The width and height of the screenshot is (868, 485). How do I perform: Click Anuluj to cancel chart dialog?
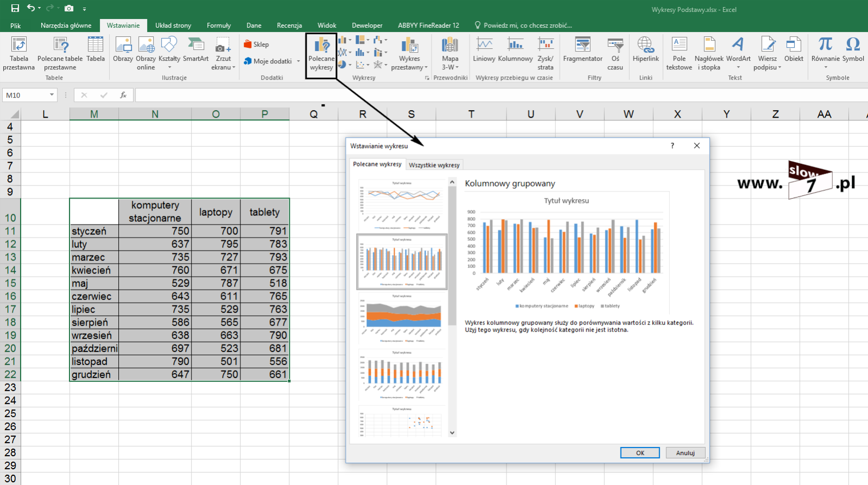click(x=685, y=452)
